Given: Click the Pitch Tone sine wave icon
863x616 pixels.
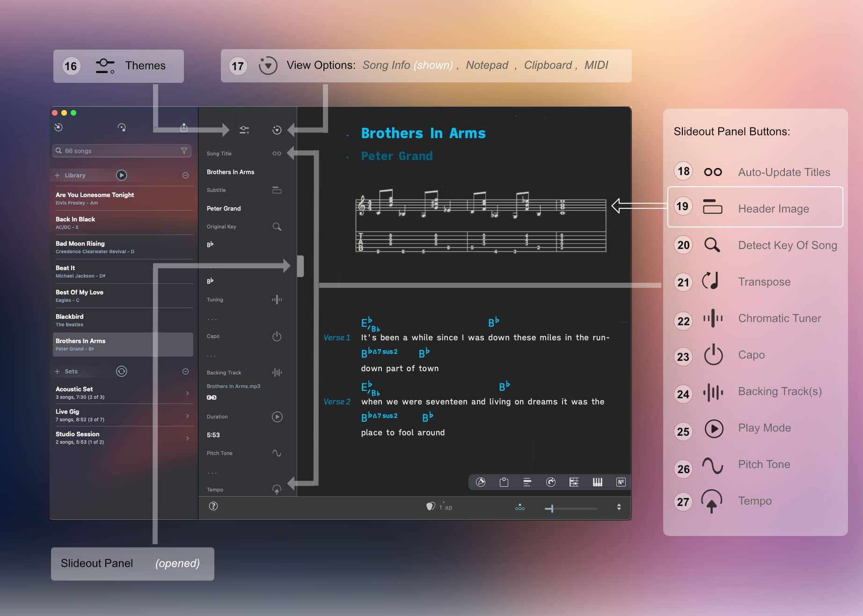Looking at the screenshot, I should [277, 453].
